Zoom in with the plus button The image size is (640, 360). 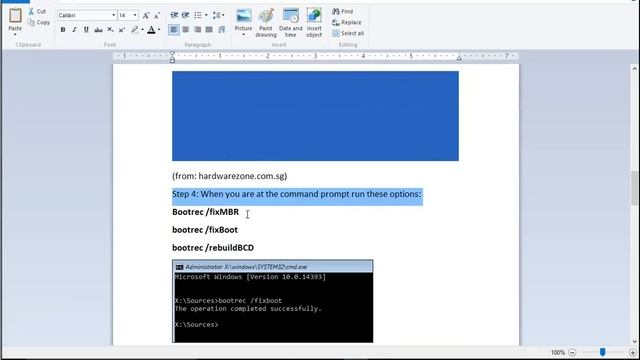(633, 352)
